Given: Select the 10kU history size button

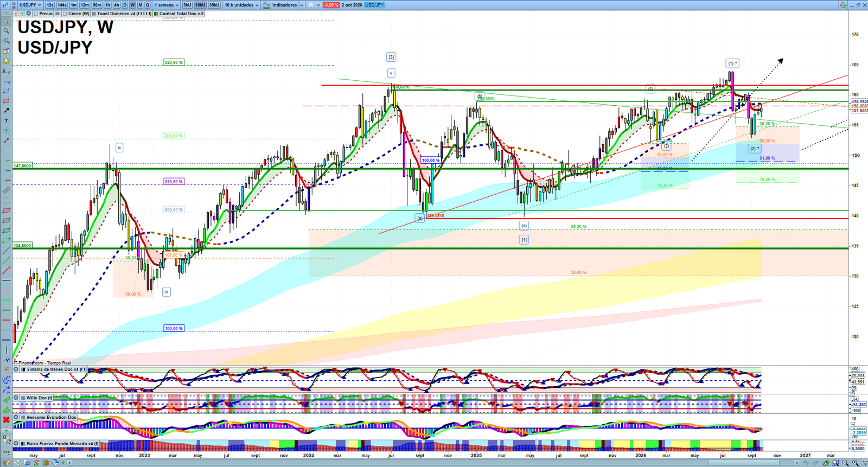Looking at the screenshot, I should (x=201, y=5).
